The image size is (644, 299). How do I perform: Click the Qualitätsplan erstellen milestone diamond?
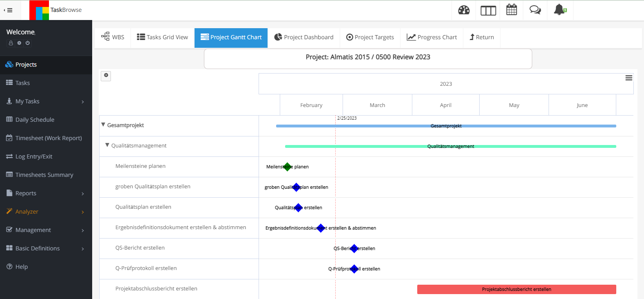[298, 208]
